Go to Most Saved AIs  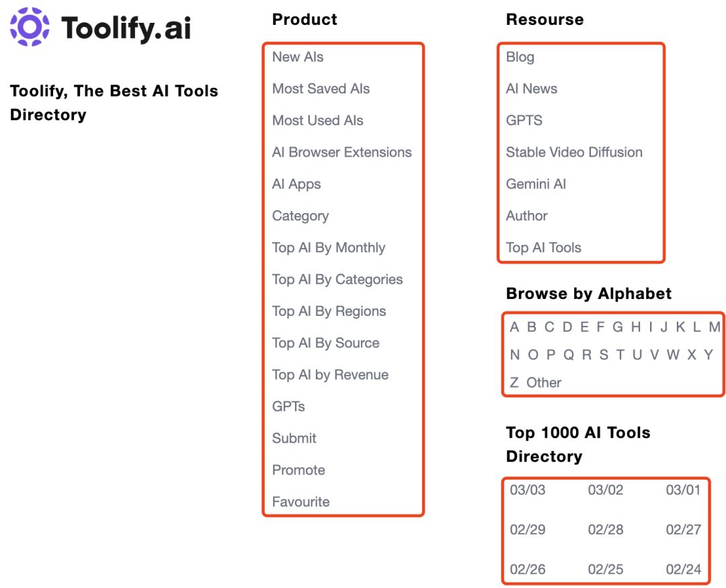click(321, 89)
